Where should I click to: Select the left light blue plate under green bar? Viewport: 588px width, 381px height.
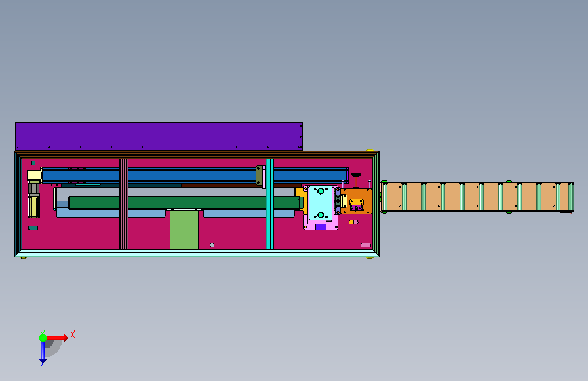pos(111,214)
